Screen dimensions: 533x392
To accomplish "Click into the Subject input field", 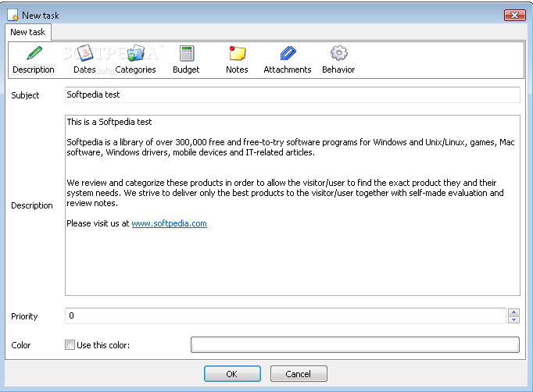I will [x=292, y=94].
